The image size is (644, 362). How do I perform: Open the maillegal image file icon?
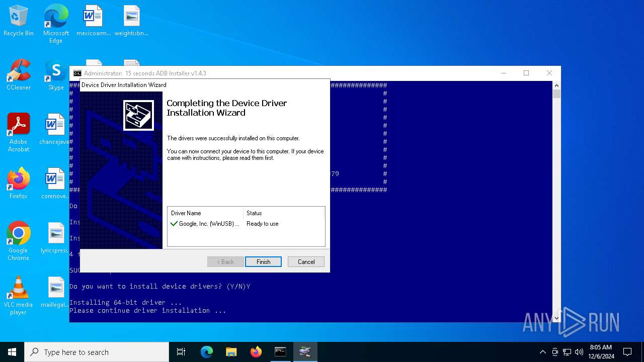54,293
